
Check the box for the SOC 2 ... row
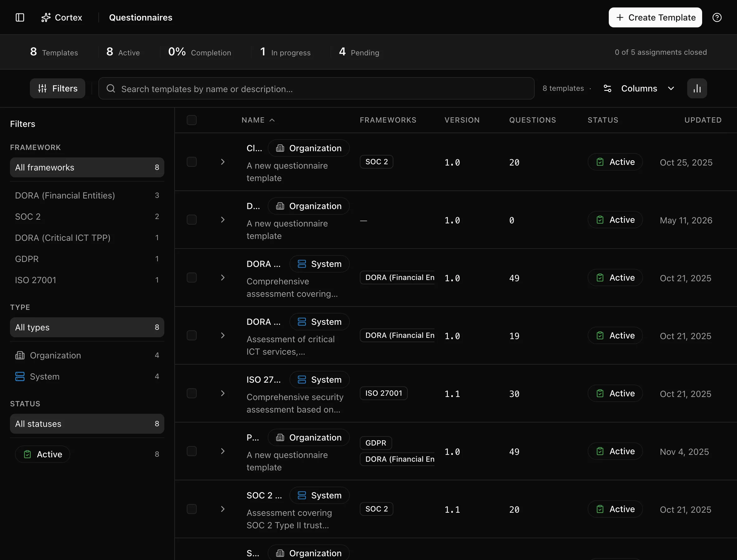[x=192, y=509]
